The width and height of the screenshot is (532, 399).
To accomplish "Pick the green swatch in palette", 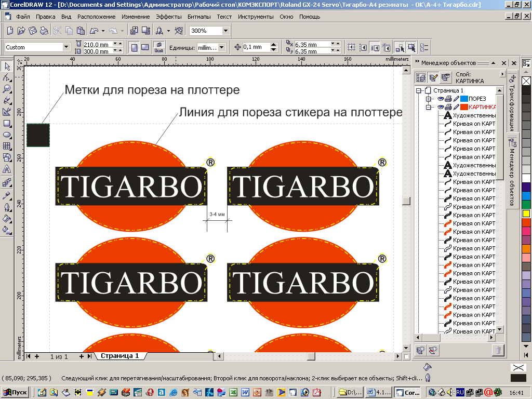I will (526, 205).
